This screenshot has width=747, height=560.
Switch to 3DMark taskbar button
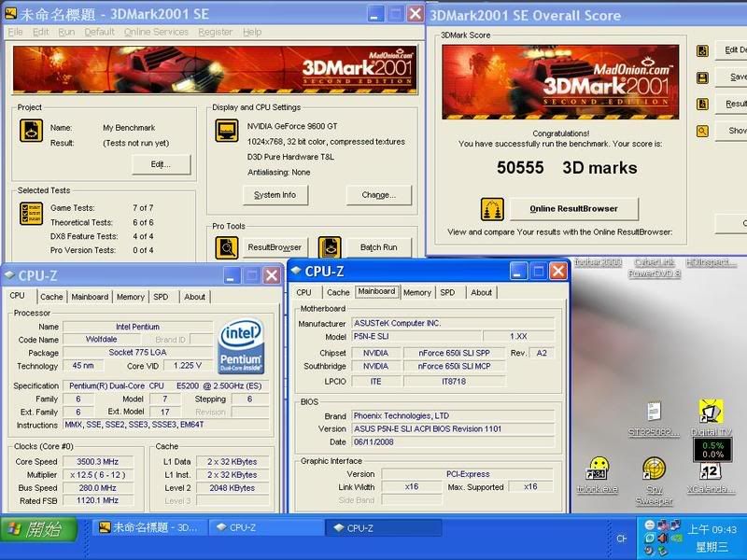[150, 527]
